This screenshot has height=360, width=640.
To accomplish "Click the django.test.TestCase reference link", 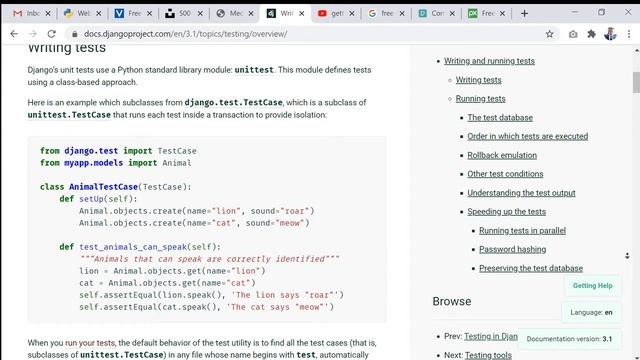I will pyautogui.click(x=233, y=102).
